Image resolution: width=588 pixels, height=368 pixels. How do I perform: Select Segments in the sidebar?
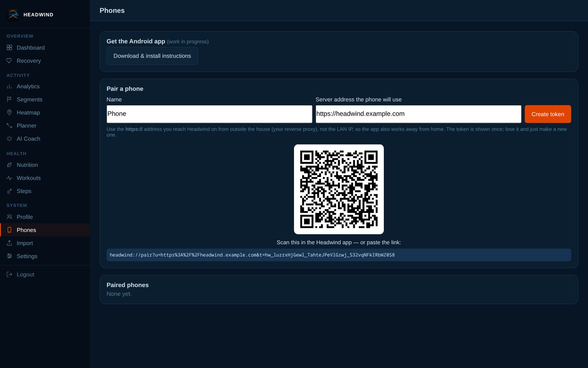[x=45, y=99]
